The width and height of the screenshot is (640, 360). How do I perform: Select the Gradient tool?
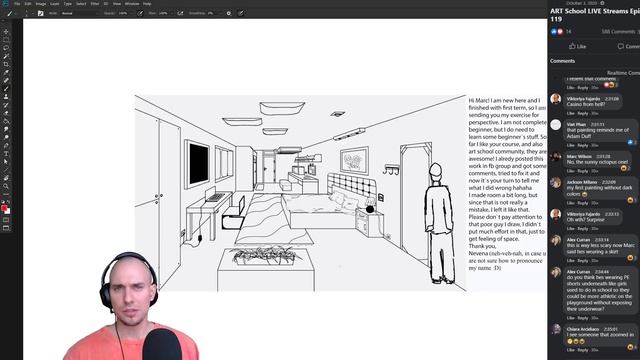coord(6,121)
